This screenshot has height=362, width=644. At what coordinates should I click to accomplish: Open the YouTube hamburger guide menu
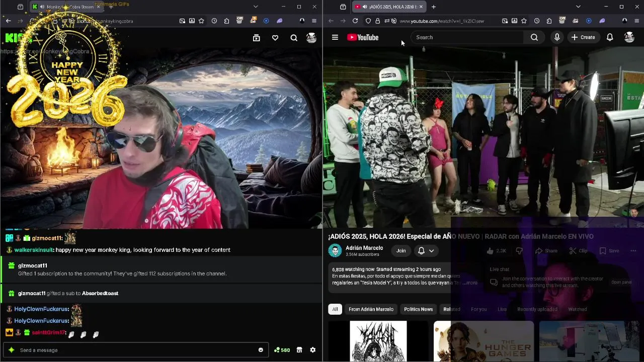tap(335, 37)
